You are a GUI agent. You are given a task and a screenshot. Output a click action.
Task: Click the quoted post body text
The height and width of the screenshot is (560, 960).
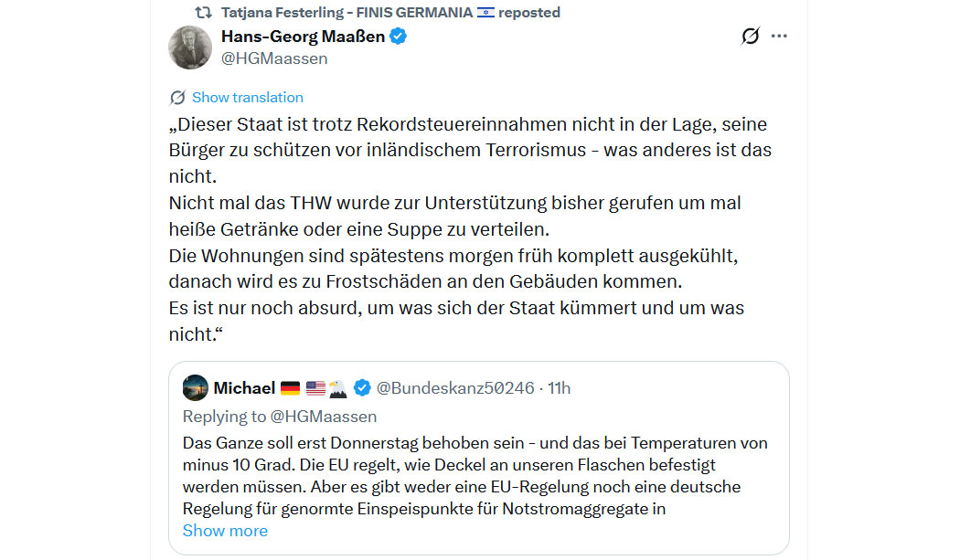click(x=475, y=475)
